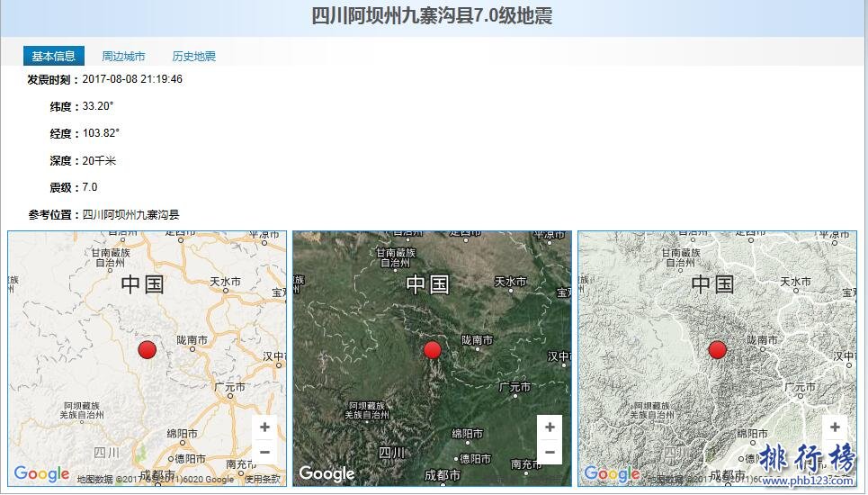Click the 中国 label on road map
The image size is (868, 495).
point(143,284)
